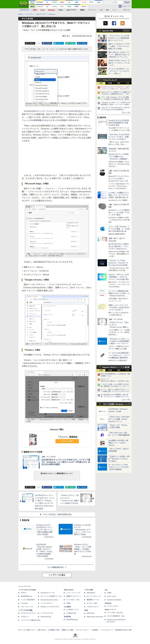
Task: Go to previous article via left arrow
Action: pyautogui.click(x=20, y=501)
